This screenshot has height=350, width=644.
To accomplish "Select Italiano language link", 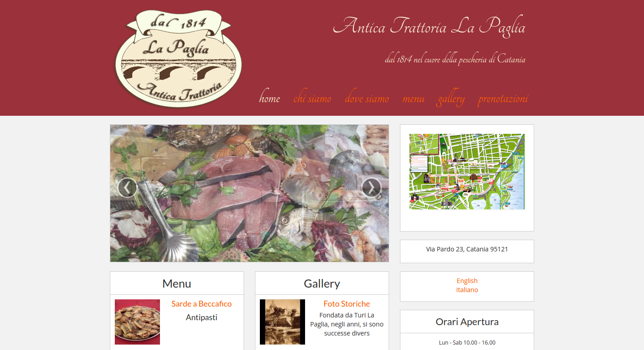I will point(467,290).
